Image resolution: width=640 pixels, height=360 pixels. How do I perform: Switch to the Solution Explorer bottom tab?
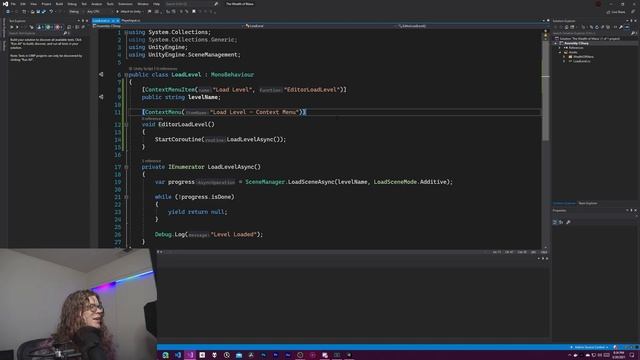pos(564,203)
